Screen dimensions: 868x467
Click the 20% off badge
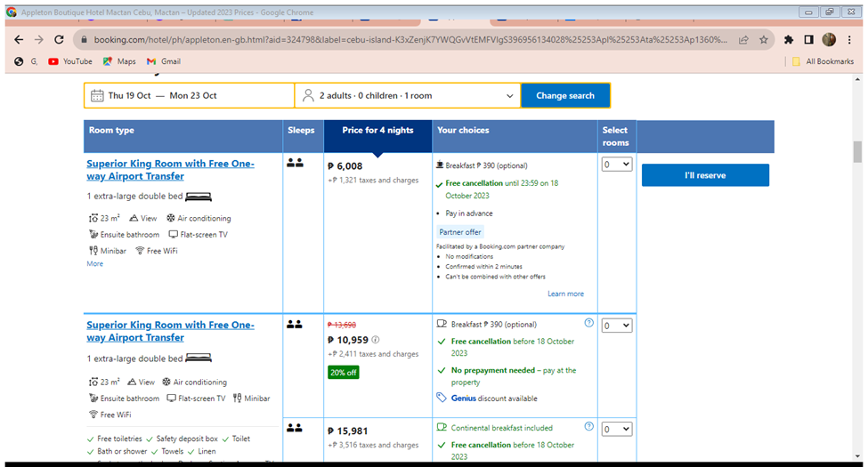[344, 373]
